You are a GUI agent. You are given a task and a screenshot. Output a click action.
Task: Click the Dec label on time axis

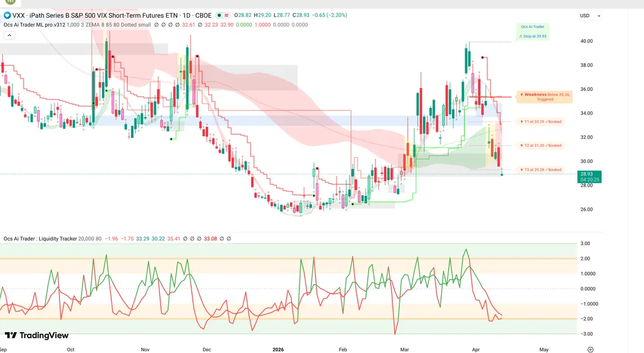tap(207, 349)
